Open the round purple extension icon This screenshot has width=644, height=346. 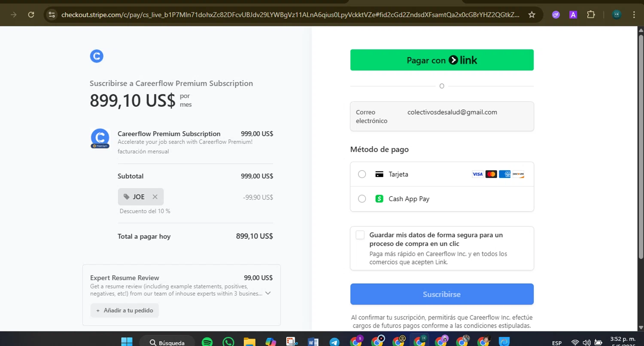click(556, 15)
